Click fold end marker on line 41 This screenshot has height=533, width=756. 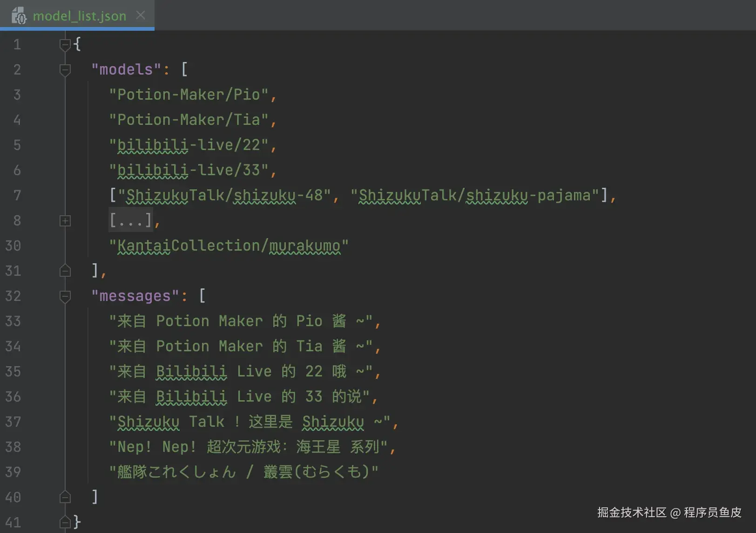(x=65, y=523)
